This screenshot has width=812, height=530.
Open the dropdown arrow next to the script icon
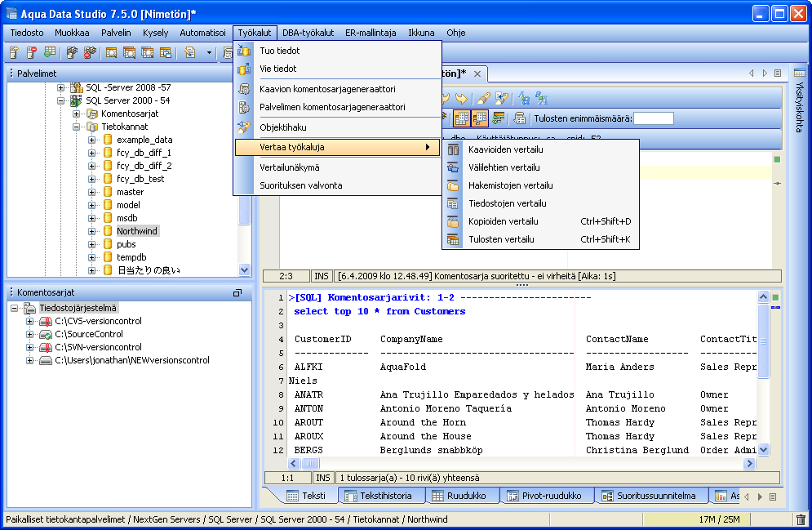pos(209,52)
